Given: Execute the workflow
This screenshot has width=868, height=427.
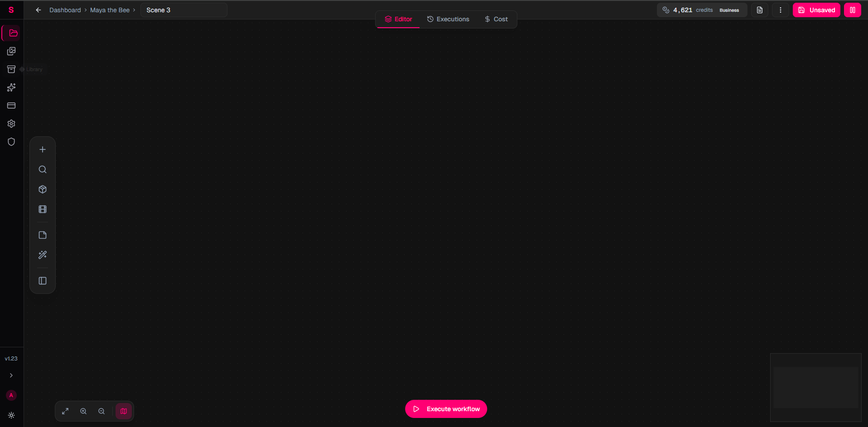Looking at the screenshot, I should [x=446, y=408].
